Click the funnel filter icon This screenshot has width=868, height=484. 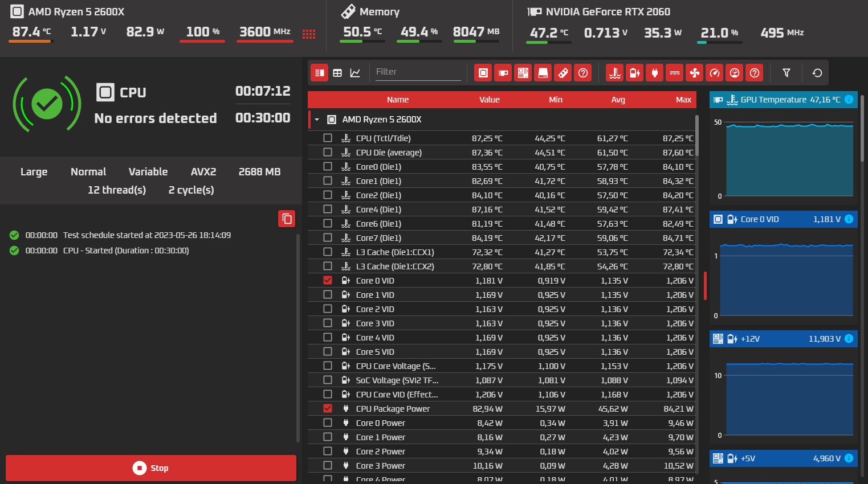[x=787, y=73]
